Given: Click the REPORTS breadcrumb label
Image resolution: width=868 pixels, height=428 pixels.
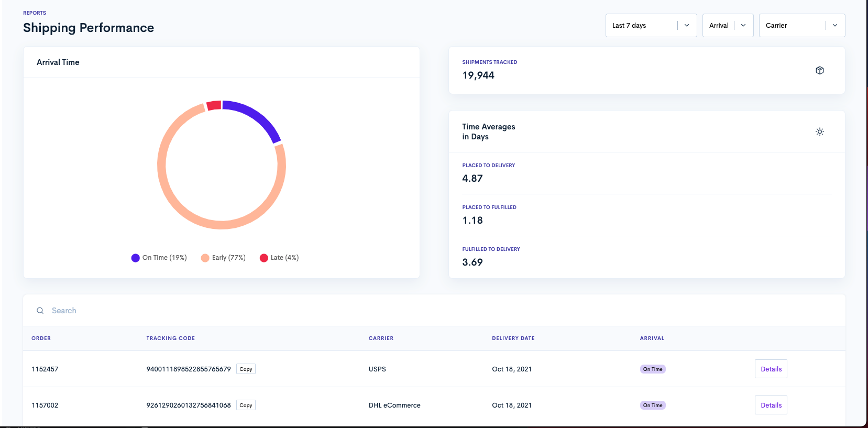Looking at the screenshot, I should tap(35, 13).
